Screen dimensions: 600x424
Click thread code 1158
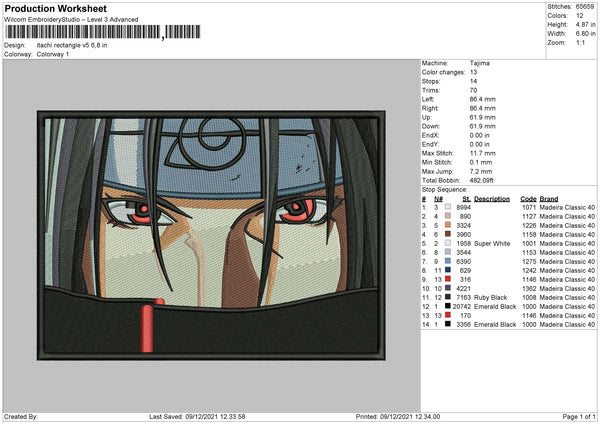click(529, 235)
